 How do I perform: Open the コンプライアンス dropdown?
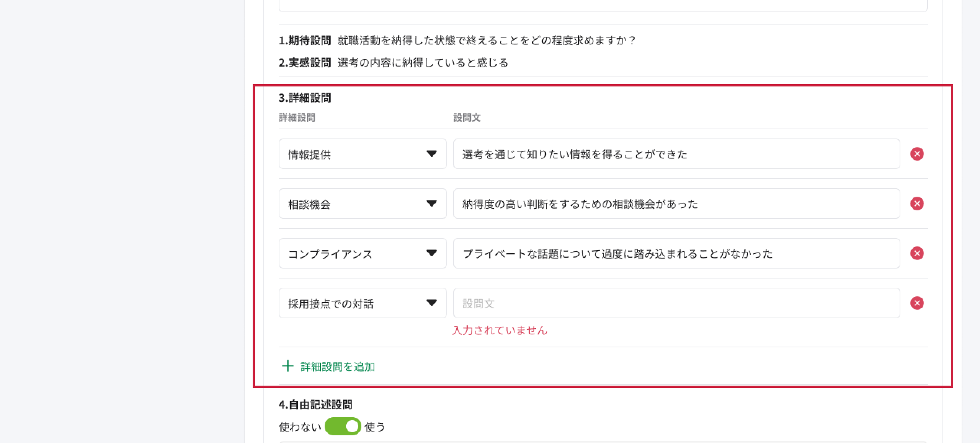[362, 253]
